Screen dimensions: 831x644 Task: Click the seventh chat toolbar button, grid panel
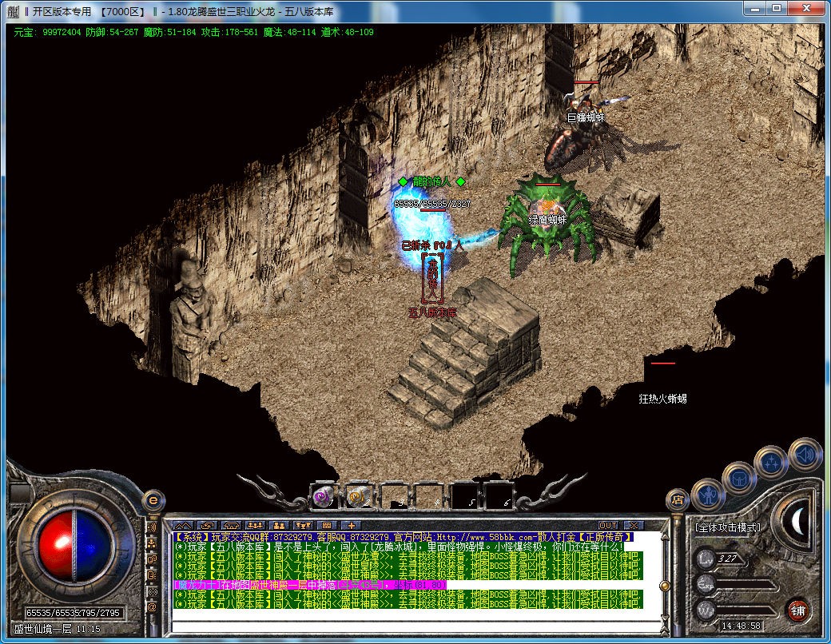coord(327,525)
